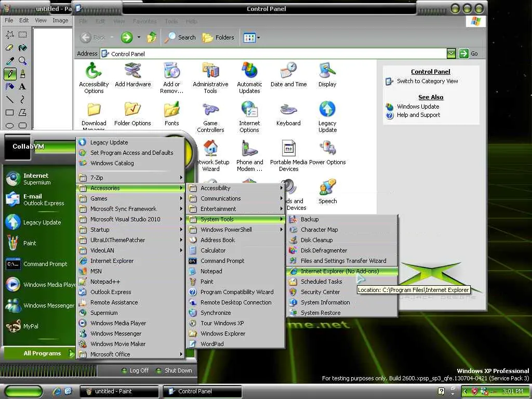The height and width of the screenshot is (399, 532).
Task: Click the Shut Down button
Action: (174, 370)
